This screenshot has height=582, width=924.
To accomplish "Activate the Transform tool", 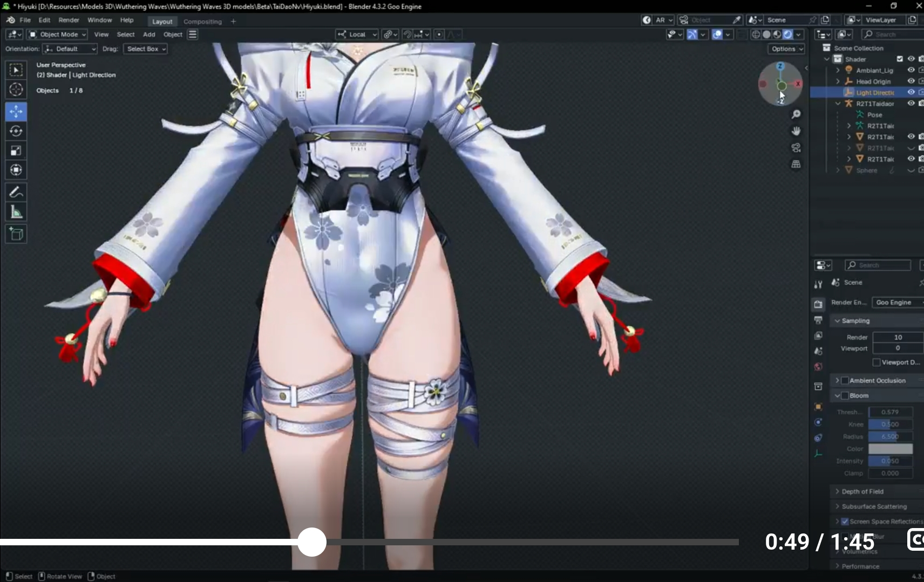I will [16, 170].
